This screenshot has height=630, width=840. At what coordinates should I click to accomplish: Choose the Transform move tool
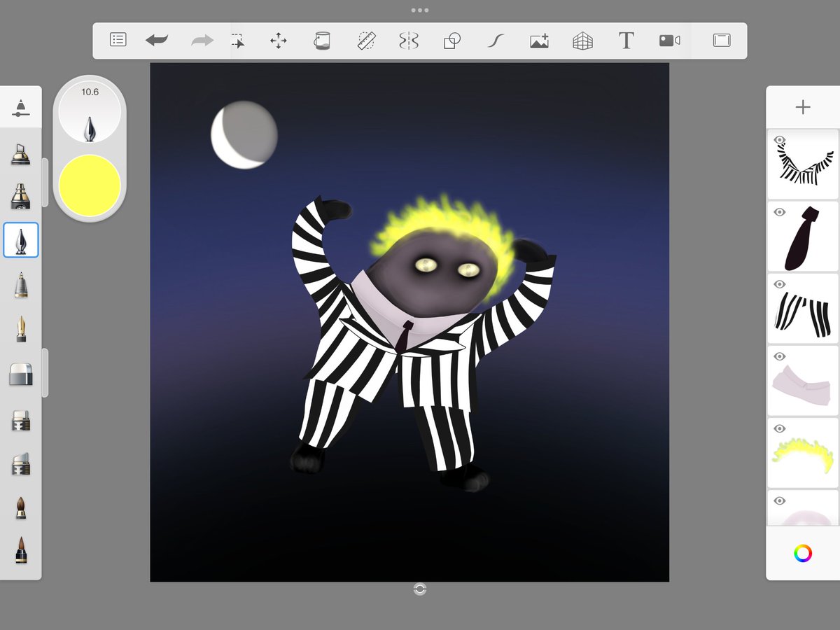pyautogui.click(x=279, y=41)
